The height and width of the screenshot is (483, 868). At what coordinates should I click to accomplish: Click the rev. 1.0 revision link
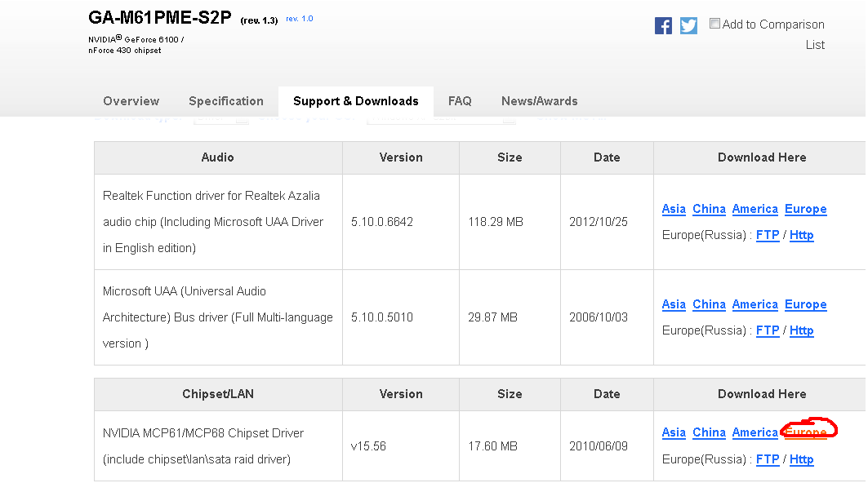pos(299,19)
